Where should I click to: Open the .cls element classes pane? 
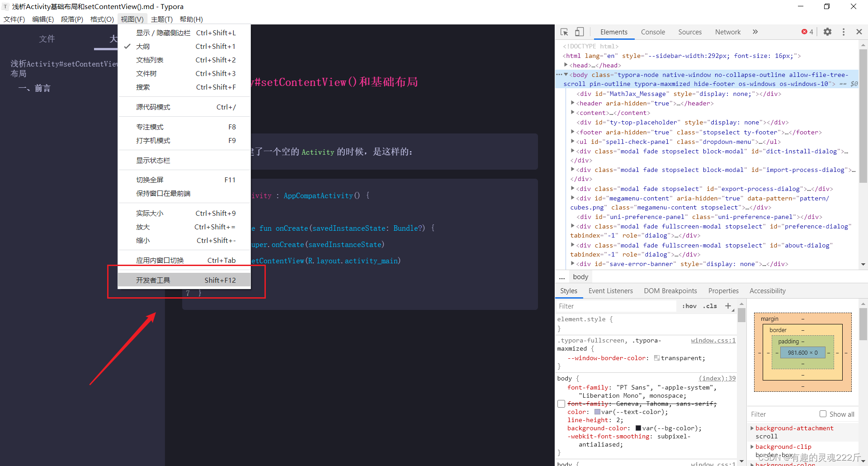710,306
